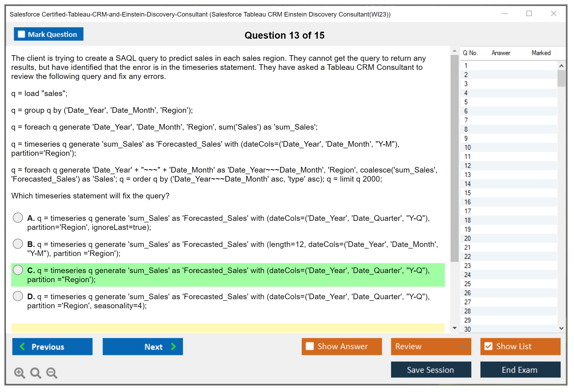Click question pane scroll up arrow
Screen dimensions: 574x392
point(454,51)
